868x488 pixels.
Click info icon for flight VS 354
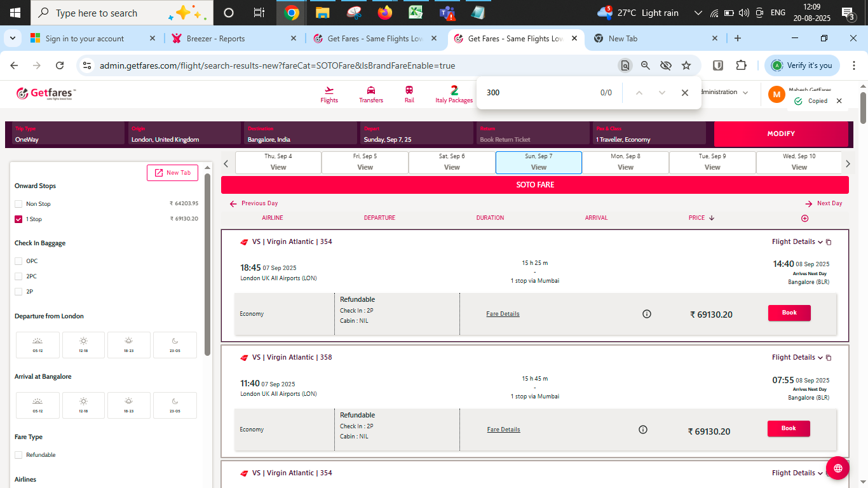point(647,314)
